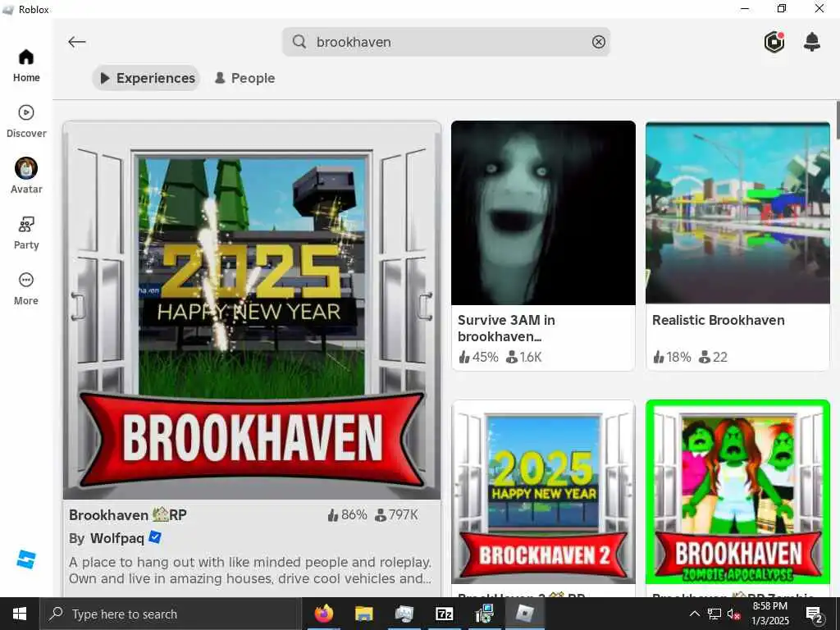The image size is (840, 630).
Task: Click the 22 player count
Action: click(713, 357)
